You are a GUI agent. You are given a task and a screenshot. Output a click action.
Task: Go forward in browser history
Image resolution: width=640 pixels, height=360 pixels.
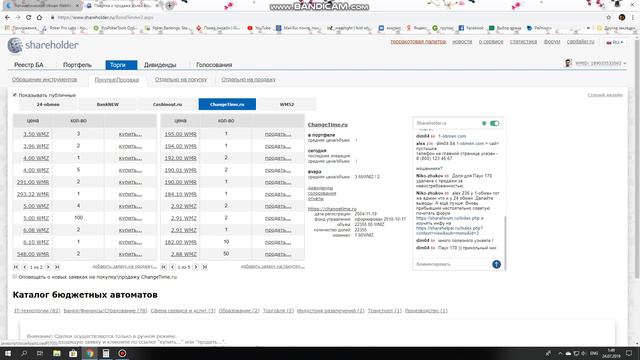pos(18,18)
